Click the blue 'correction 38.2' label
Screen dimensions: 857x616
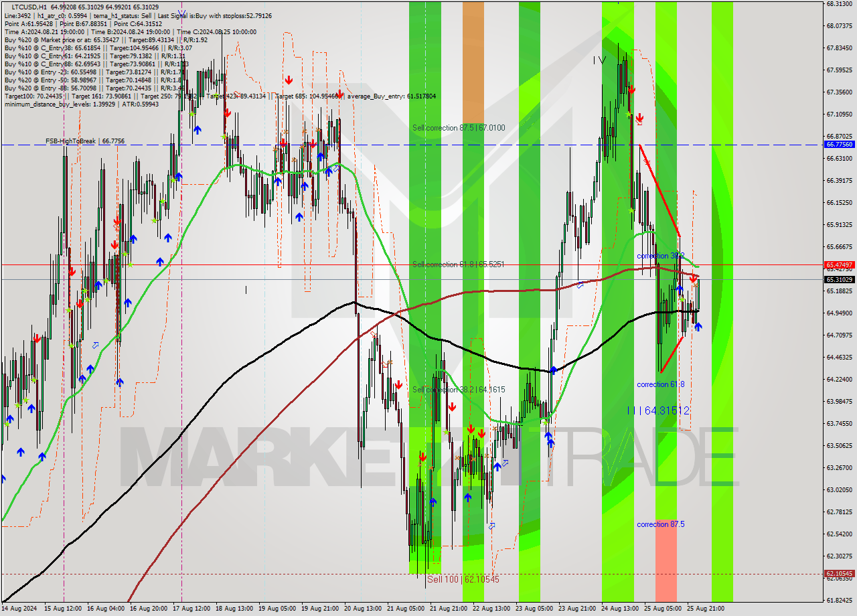click(x=660, y=256)
